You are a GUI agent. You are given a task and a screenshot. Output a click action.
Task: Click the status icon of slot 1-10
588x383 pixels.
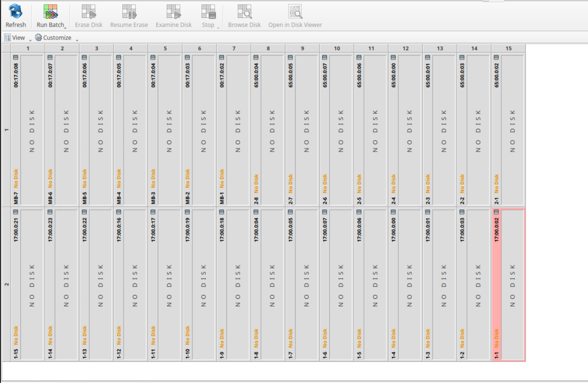pos(187,212)
